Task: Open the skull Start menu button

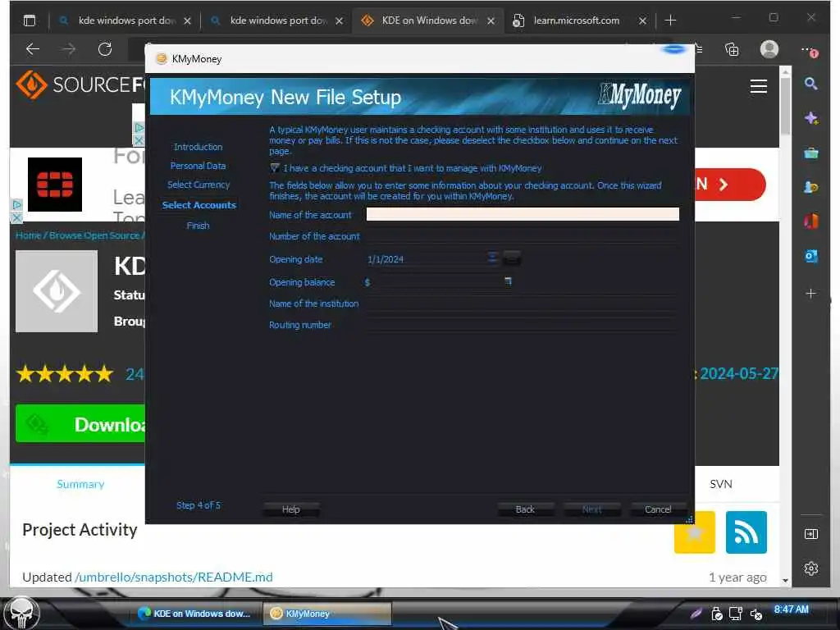Action: [x=21, y=612]
